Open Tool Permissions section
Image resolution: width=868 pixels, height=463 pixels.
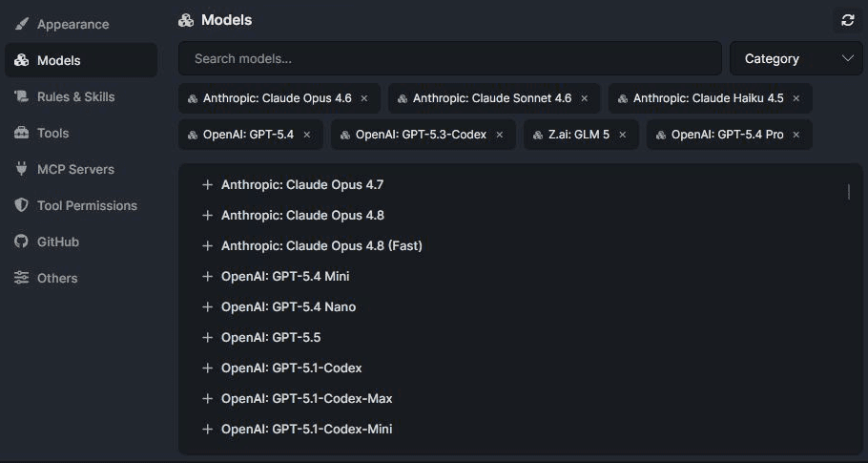[x=81, y=205]
